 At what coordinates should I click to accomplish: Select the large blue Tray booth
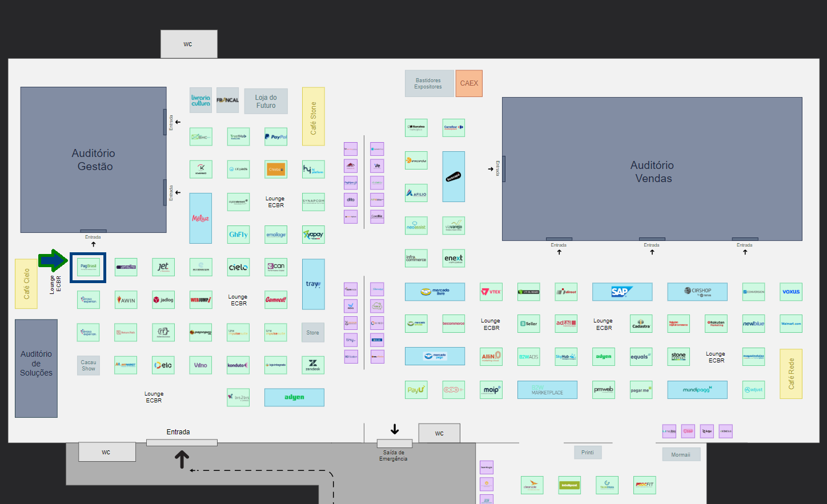[313, 284]
